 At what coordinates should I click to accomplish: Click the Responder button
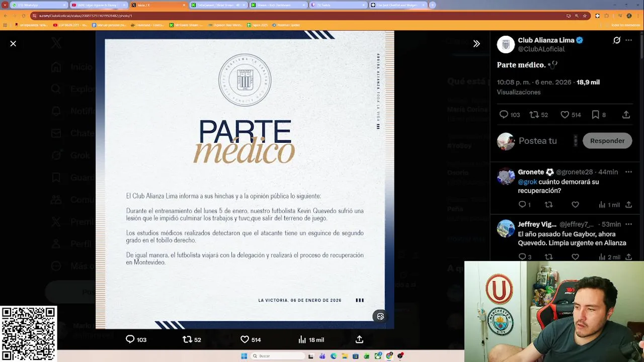(607, 141)
